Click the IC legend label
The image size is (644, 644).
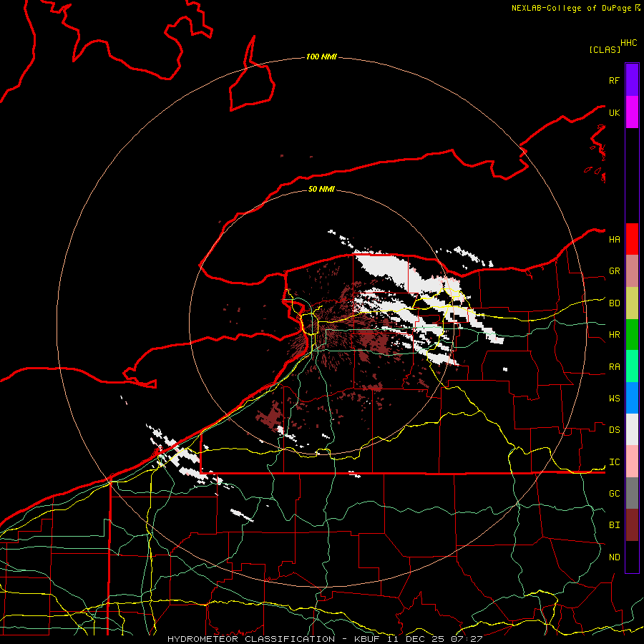[614, 462]
